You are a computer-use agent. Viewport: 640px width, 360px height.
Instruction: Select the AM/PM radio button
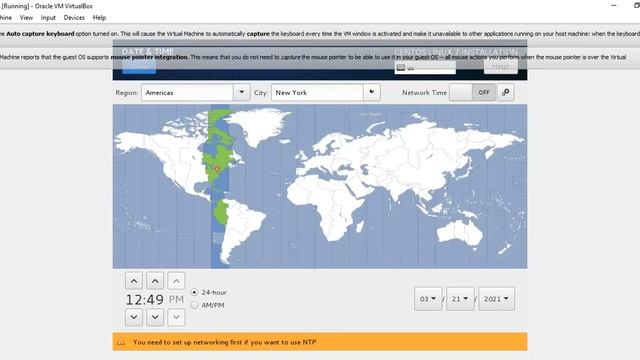point(194,305)
